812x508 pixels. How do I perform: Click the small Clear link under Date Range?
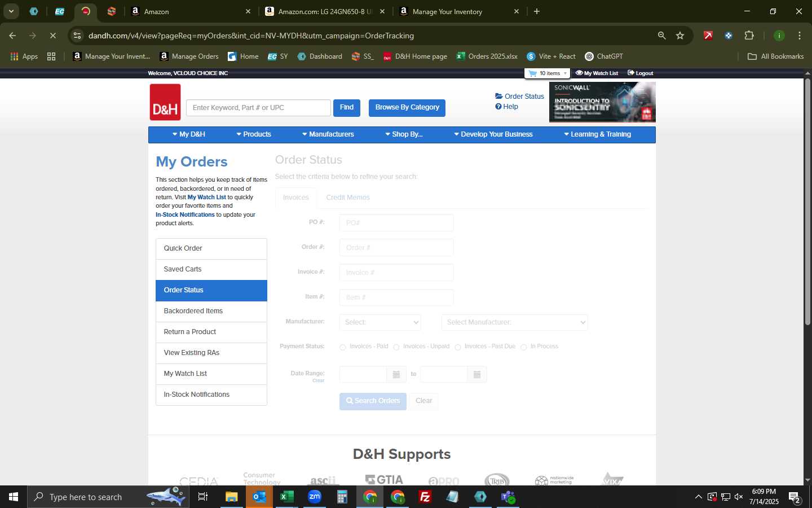tap(319, 381)
